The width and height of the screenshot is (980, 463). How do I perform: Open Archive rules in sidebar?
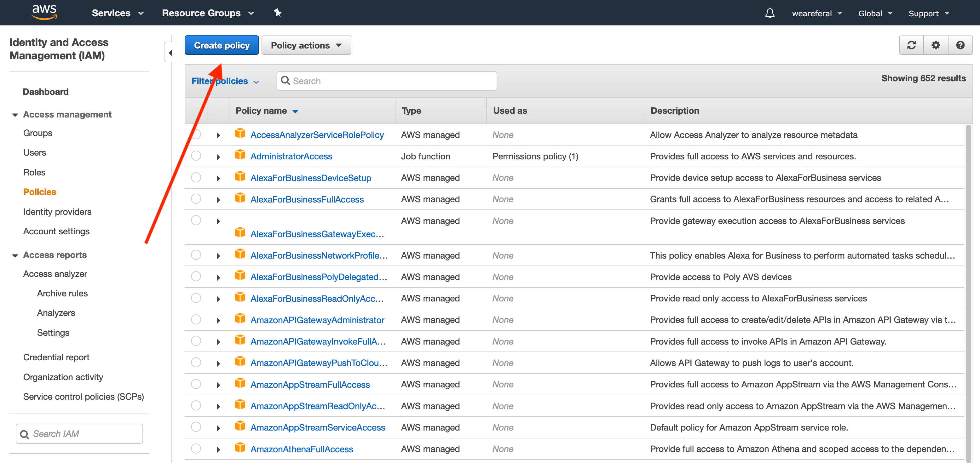click(62, 294)
